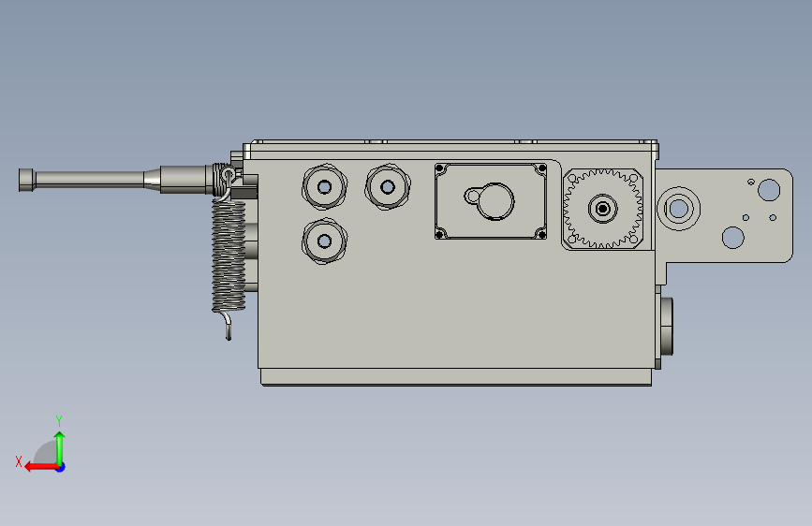Select the upper-left cable gland fitting
Screen dimensions: 812x526
coord(325,187)
